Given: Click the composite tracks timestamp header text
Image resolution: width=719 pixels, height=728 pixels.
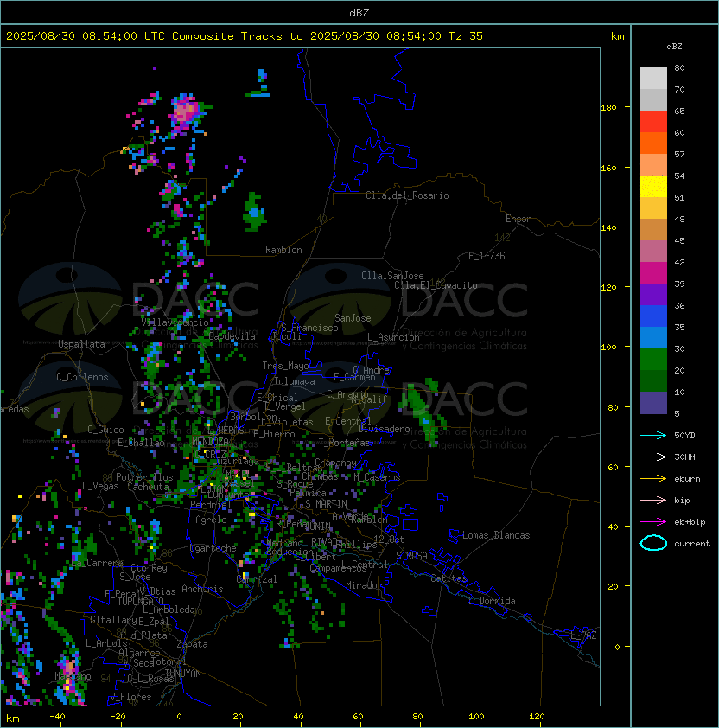Looking at the screenshot, I should pos(245,36).
